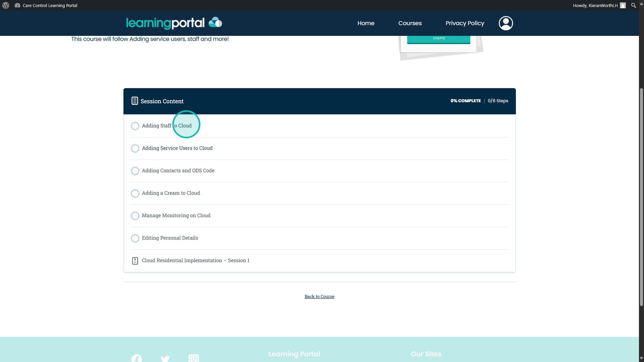Click the admin bar search magnifier

633,5
